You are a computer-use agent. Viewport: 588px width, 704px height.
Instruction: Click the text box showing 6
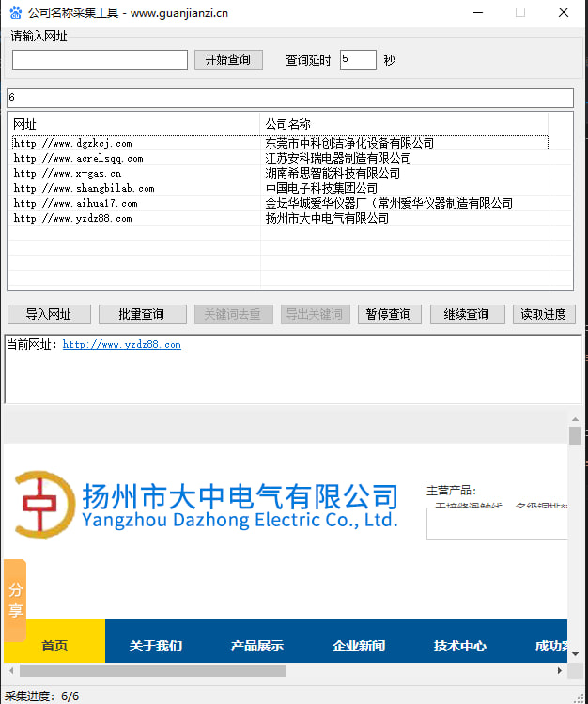click(x=290, y=98)
